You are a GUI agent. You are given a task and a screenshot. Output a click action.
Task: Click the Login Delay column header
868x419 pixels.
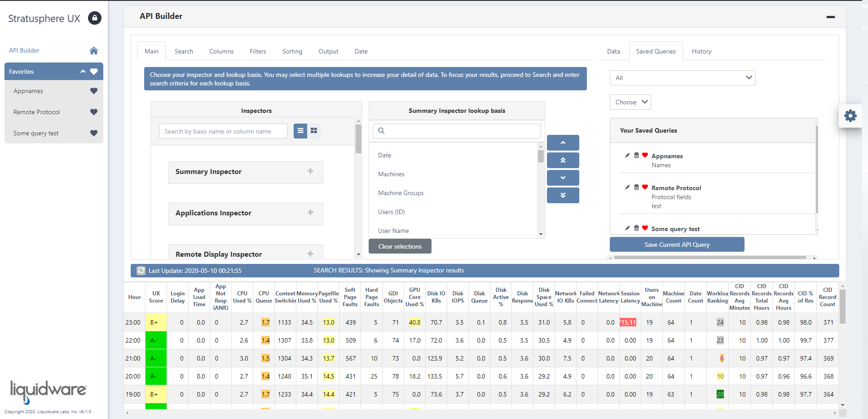click(177, 297)
